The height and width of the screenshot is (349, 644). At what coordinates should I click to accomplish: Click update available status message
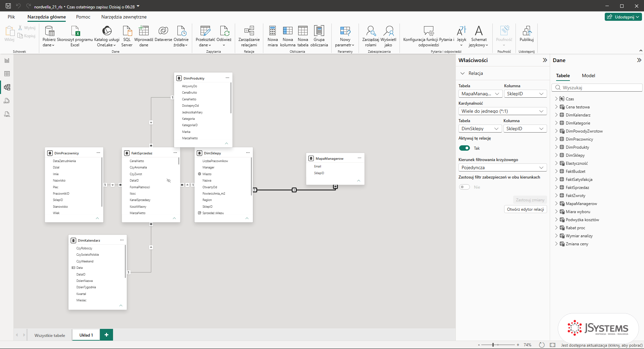(x=602, y=345)
